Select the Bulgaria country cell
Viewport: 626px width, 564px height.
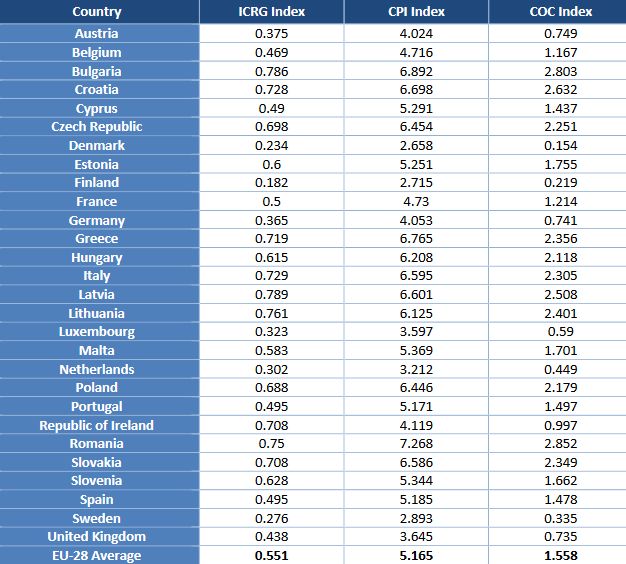tap(97, 71)
